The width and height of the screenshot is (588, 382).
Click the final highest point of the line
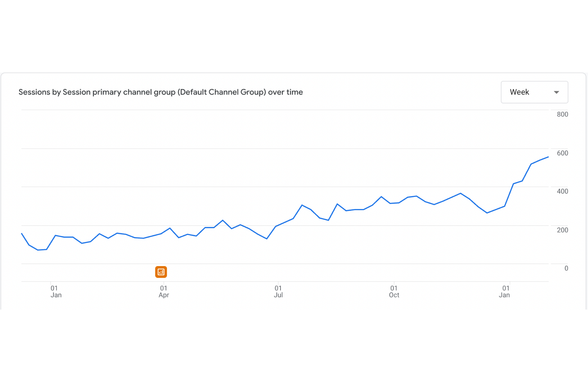pos(548,157)
